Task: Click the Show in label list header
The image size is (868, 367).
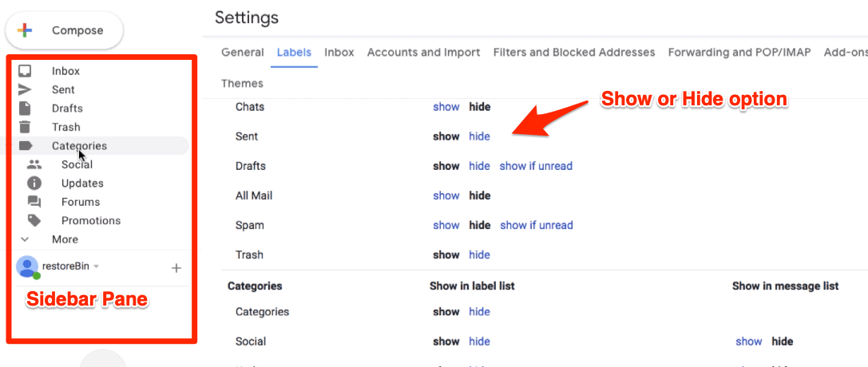Action: click(x=472, y=286)
